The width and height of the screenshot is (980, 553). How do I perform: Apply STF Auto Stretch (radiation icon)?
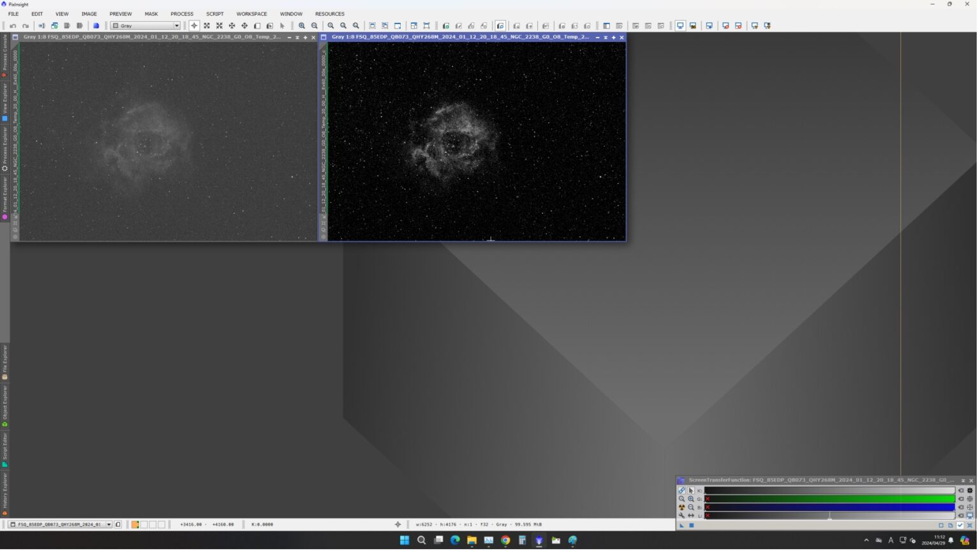681,506
